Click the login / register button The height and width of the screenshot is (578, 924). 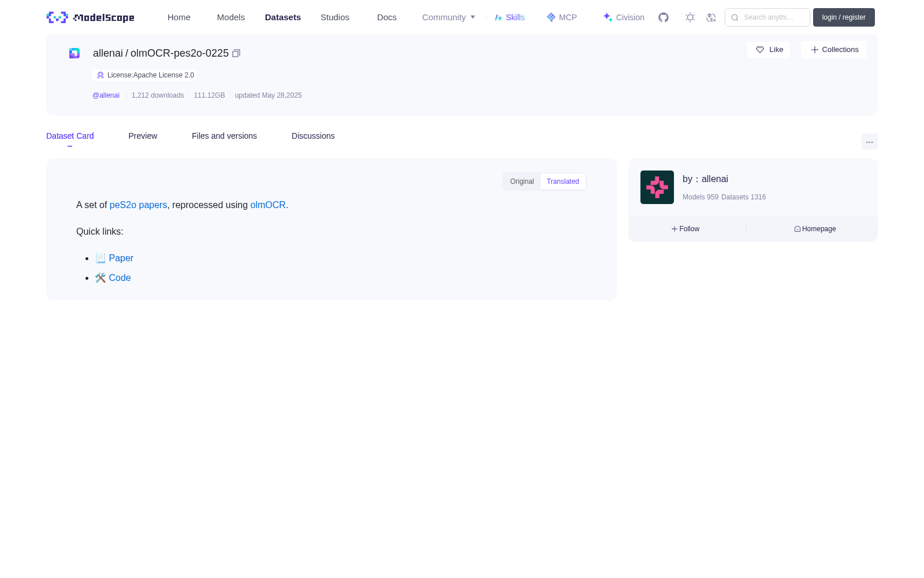tap(844, 17)
